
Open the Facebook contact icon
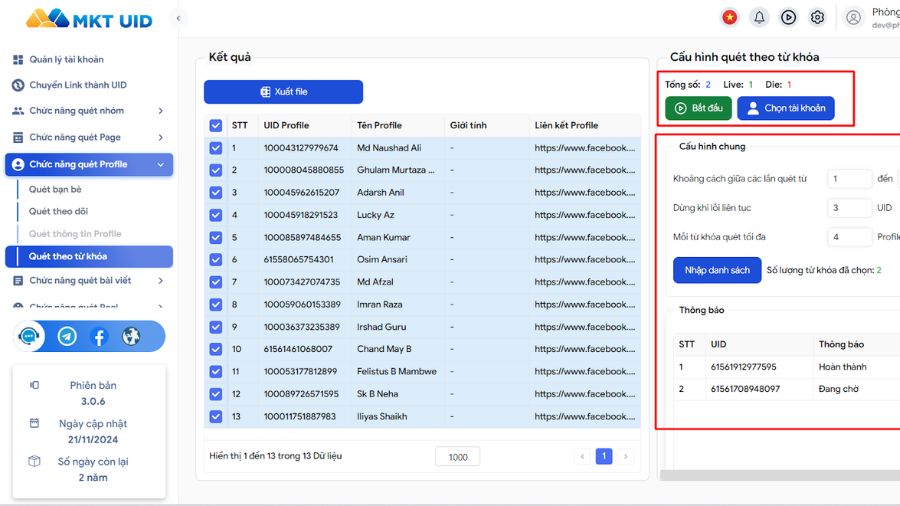tap(99, 337)
